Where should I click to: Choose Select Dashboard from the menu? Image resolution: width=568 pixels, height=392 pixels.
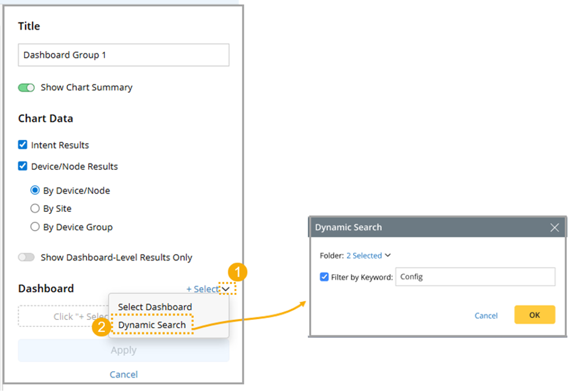pos(155,307)
